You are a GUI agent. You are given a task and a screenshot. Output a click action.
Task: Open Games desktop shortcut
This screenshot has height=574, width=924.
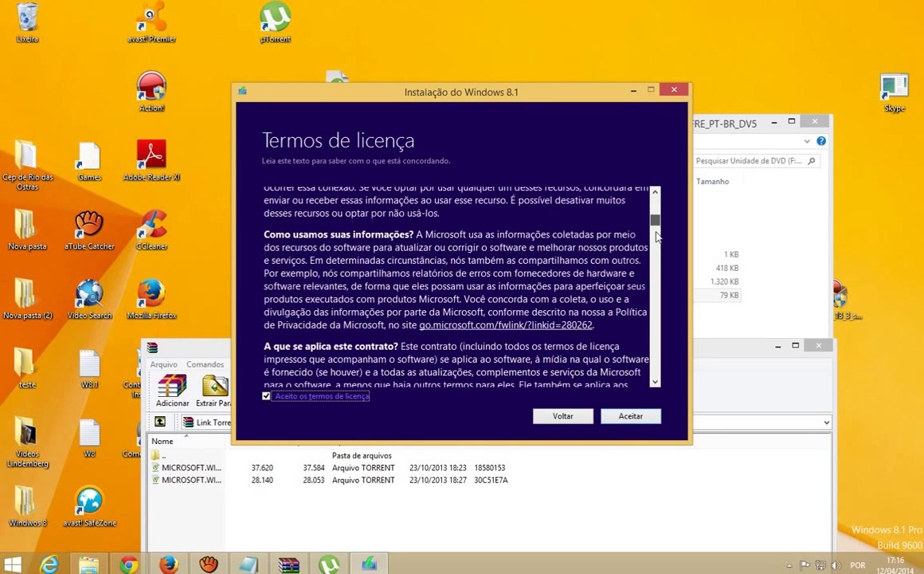click(89, 161)
